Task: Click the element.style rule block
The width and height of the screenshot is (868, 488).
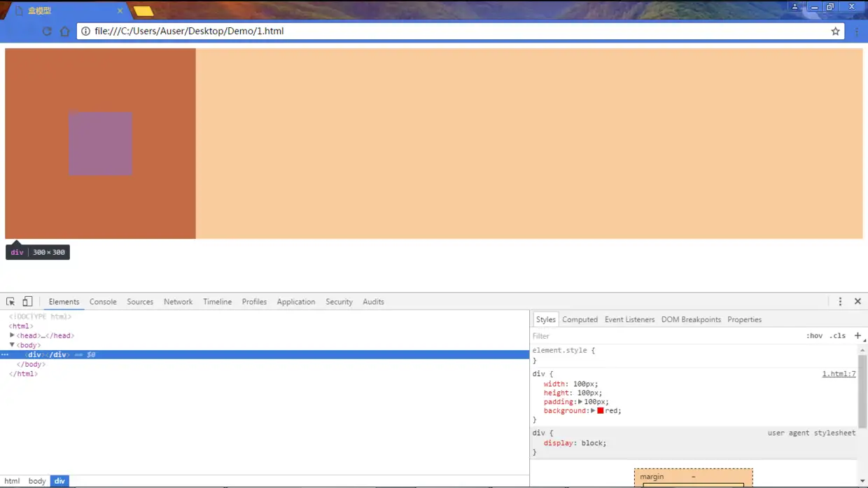Action: pyautogui.click(x=694, y=355)
